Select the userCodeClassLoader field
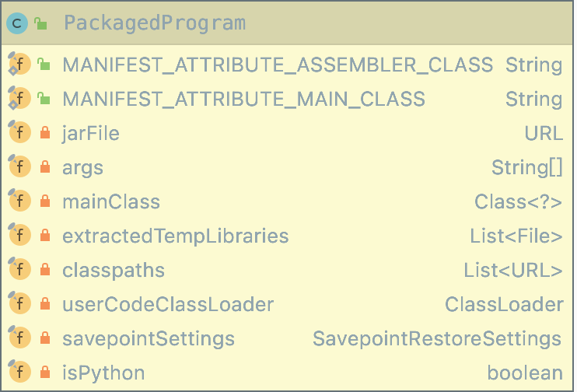Viewport: 577px width, 392px height. pyautogui.click(x=287, y=304)
